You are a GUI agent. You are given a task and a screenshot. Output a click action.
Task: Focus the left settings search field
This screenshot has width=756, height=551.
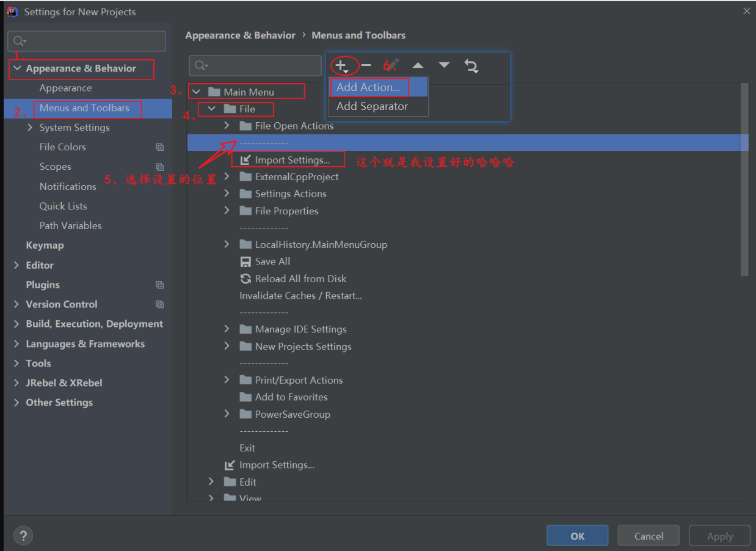tap(87, 41)
